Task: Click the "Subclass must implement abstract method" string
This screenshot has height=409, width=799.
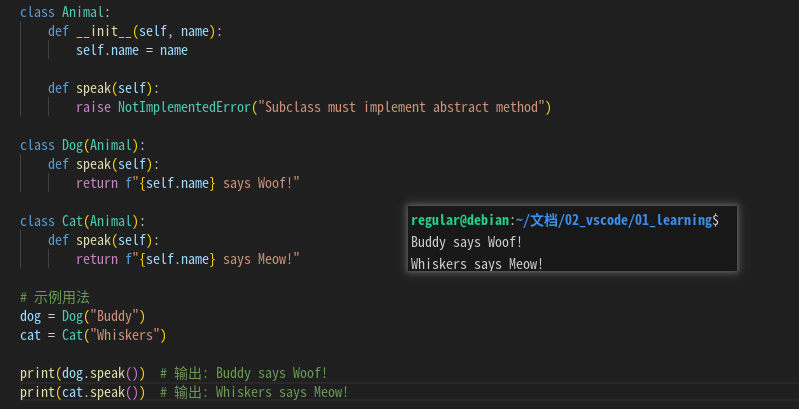Action: pos(402,107)
